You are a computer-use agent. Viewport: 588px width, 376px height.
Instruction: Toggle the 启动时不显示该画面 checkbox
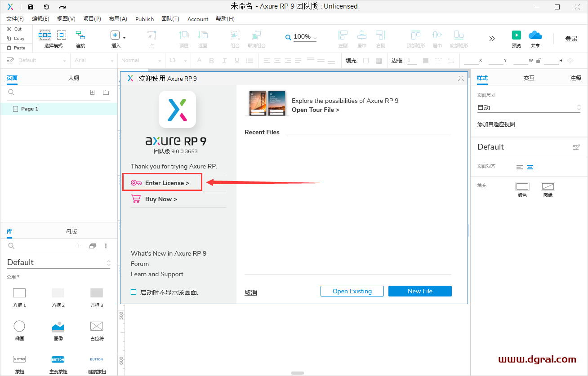tap(134, 292)
